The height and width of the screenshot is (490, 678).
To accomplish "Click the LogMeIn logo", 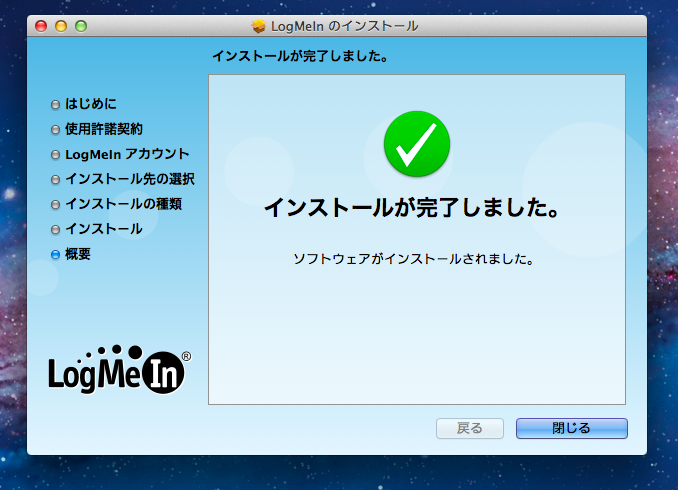I will [x=120, y=369].
